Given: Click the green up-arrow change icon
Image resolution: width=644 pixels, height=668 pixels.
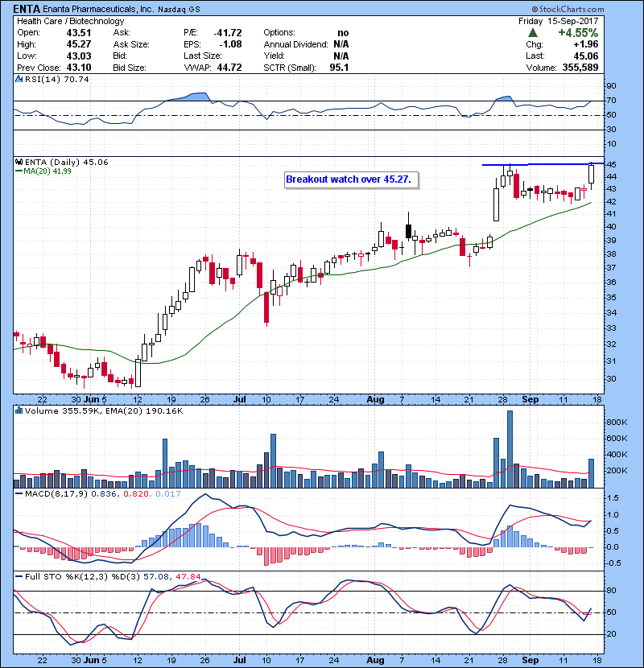Looking at the screenshot, I should pos(532,33).
